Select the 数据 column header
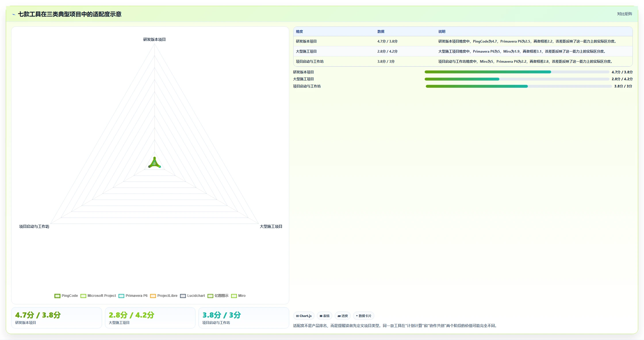This screenshot has width=644, height=340. pos(381,32)
